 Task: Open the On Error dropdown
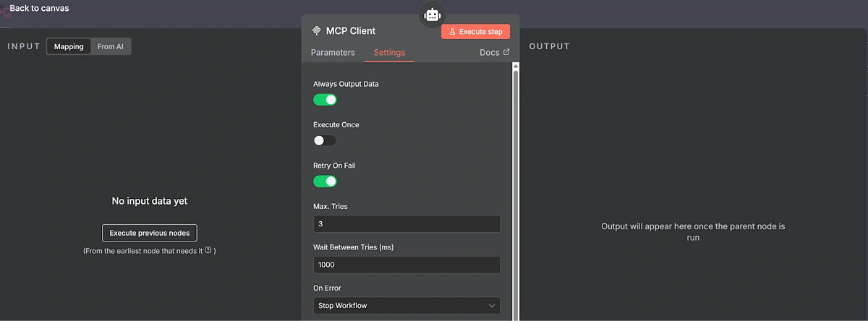[x=406, y=306]
